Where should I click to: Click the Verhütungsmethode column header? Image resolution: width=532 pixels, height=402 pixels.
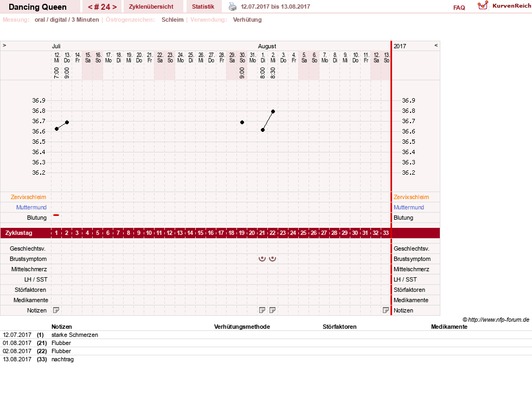pos(242,327)
